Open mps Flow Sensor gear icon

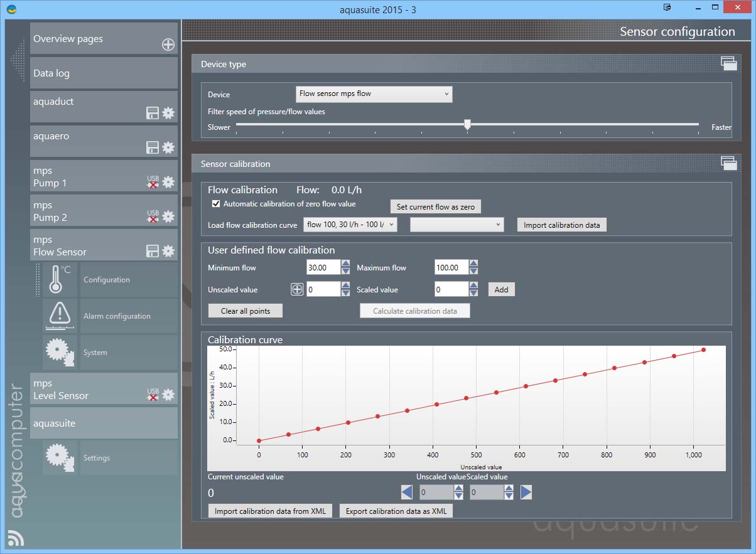(168, 251)
